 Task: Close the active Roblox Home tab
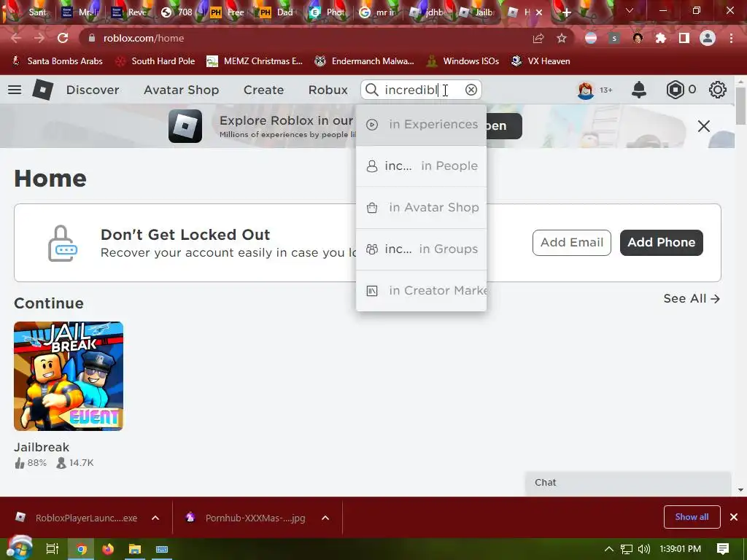pos(539,12)
